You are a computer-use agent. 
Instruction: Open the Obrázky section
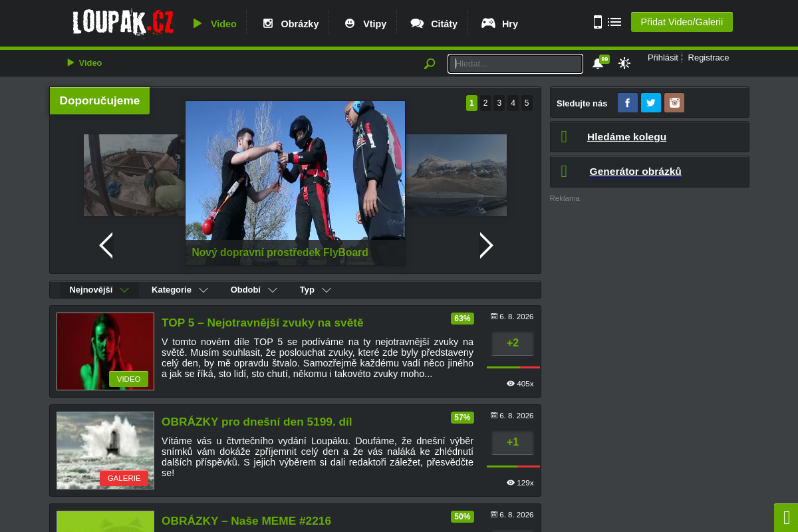coord(291,23)
